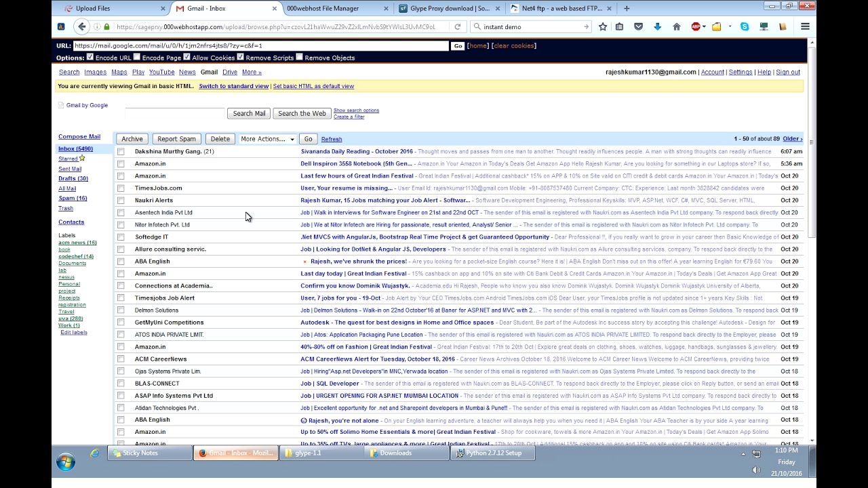Open the Windows Start button
The width and height of the screenshot is (868, 488).
[x=66, y=462]
